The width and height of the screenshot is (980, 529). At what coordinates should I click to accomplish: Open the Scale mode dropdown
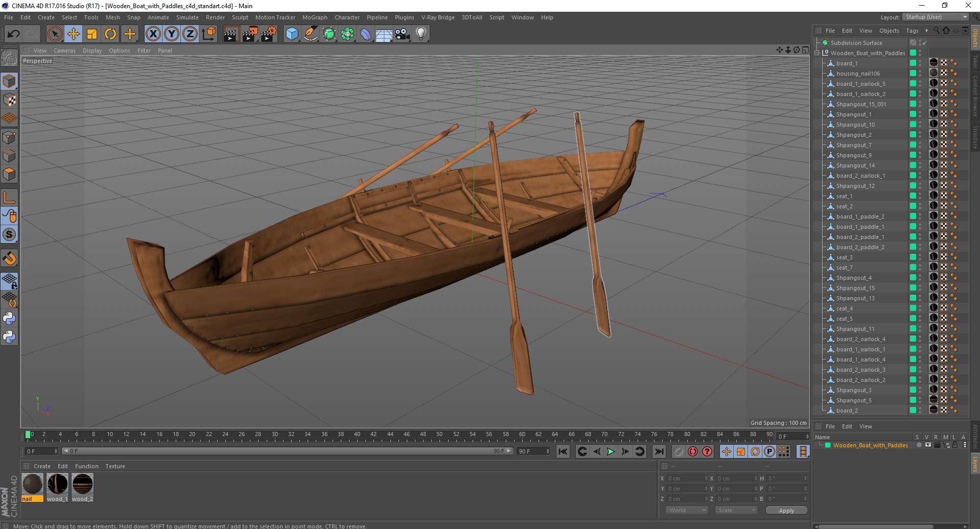click(736, 510)
